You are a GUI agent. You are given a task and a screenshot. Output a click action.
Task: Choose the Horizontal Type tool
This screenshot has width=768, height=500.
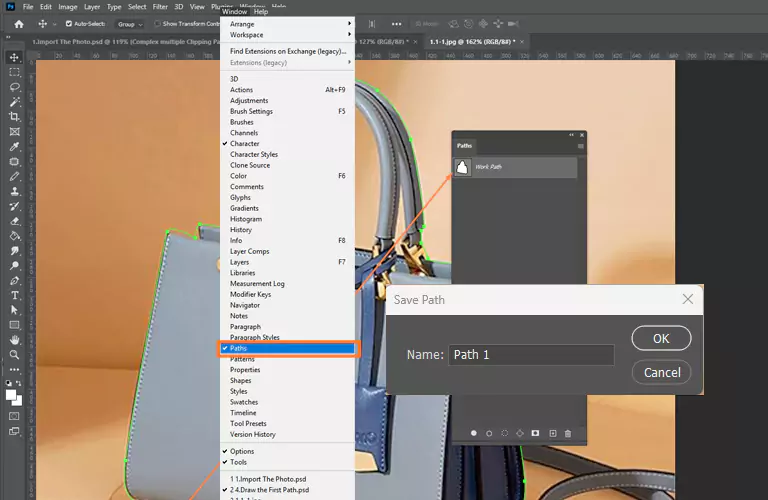pos(15,296)
